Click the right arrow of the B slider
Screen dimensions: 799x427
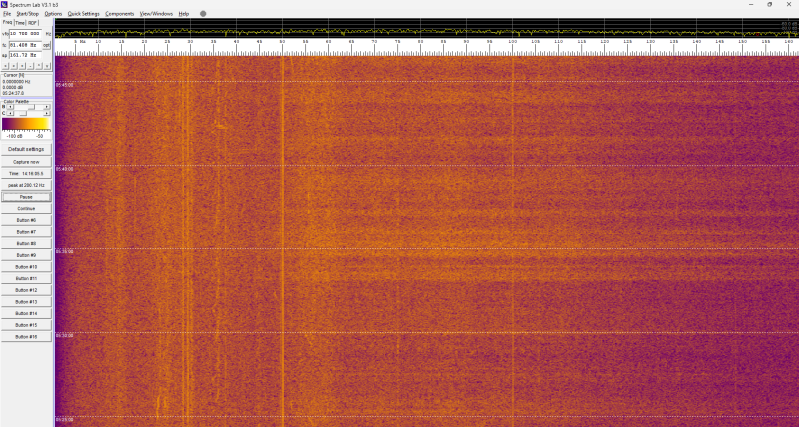(46, 107)
